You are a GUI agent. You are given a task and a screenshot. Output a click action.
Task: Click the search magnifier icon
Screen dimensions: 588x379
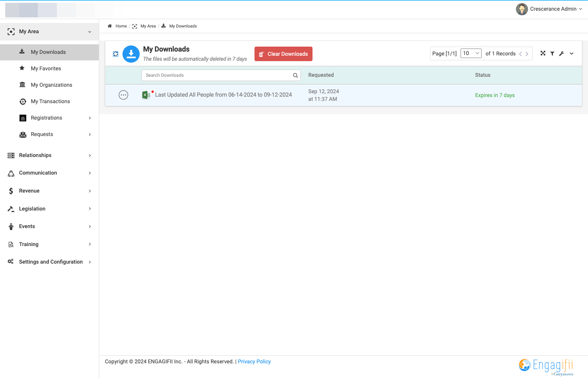click(x=295, y=76)
